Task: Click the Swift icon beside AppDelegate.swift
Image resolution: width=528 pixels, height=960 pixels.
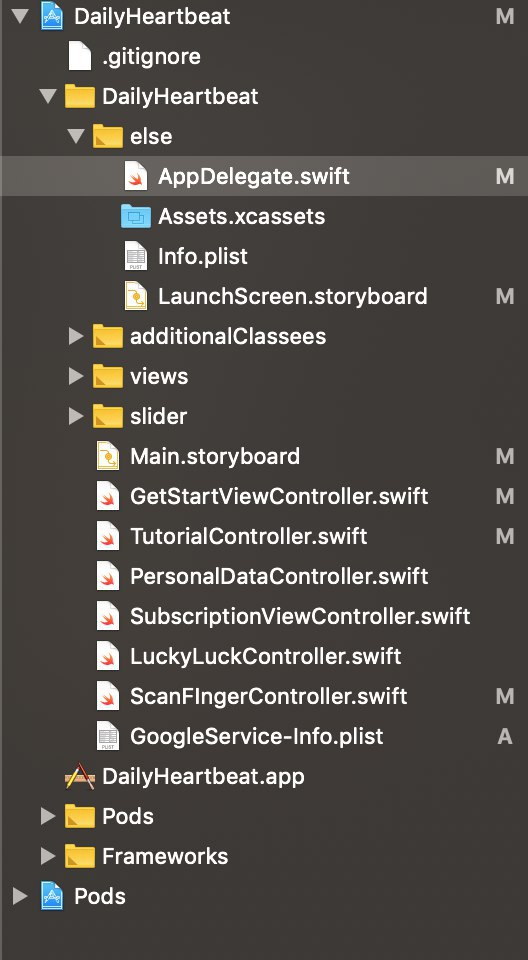Action: click(135, 176)
